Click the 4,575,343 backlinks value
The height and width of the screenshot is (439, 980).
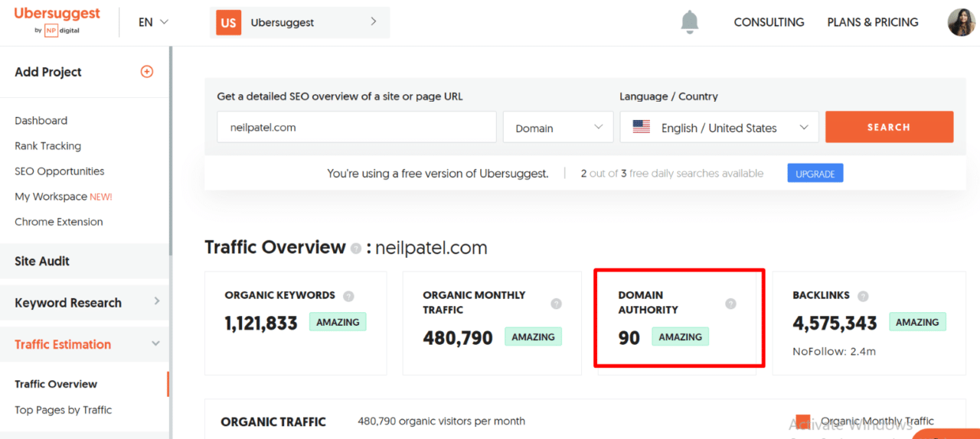[835, 324]
